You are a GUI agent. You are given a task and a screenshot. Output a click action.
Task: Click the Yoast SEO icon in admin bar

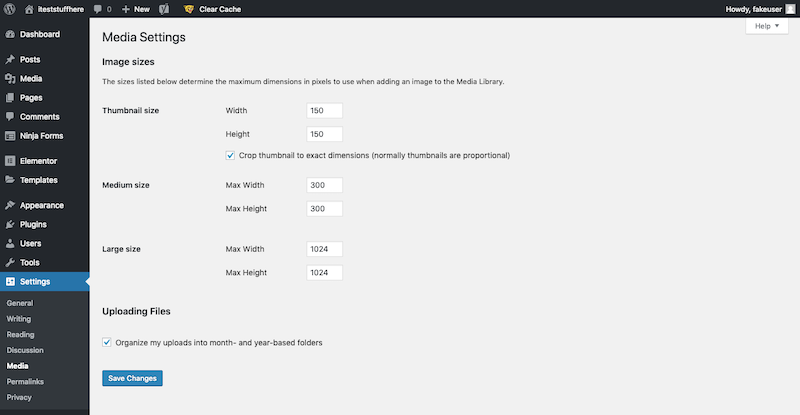(x=164, y=9)
